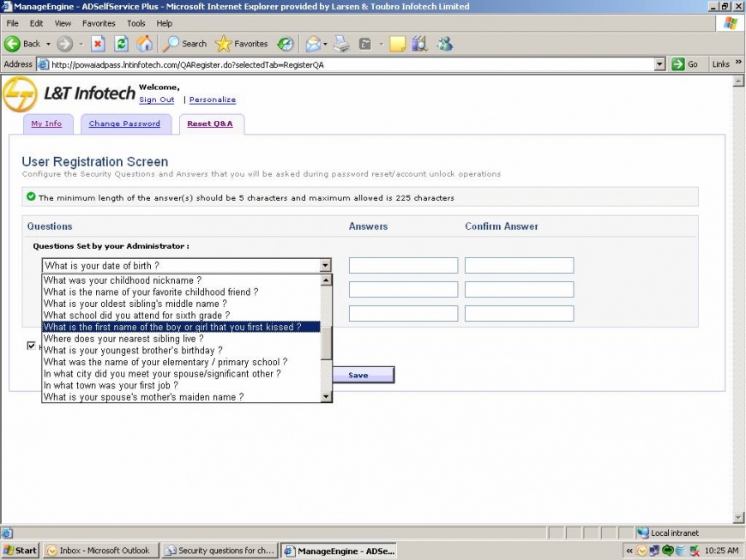Click the first Confirm Answer input field
This screenshot has width=746, height=560.
tap(519, 266)
